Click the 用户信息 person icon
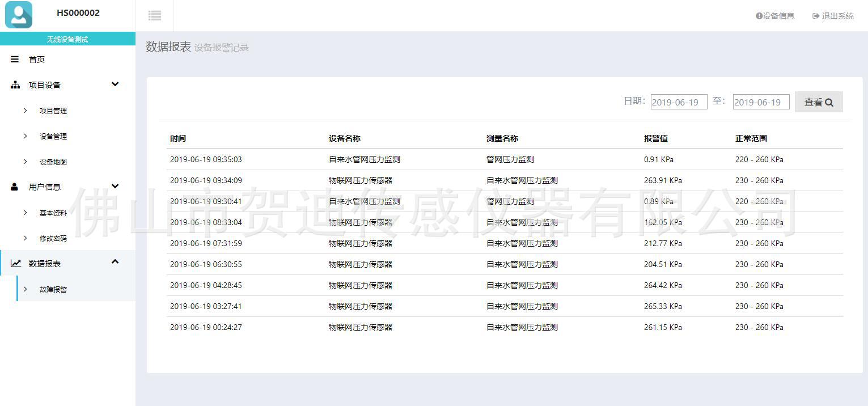The image size is (868, 406). point(15,187)
